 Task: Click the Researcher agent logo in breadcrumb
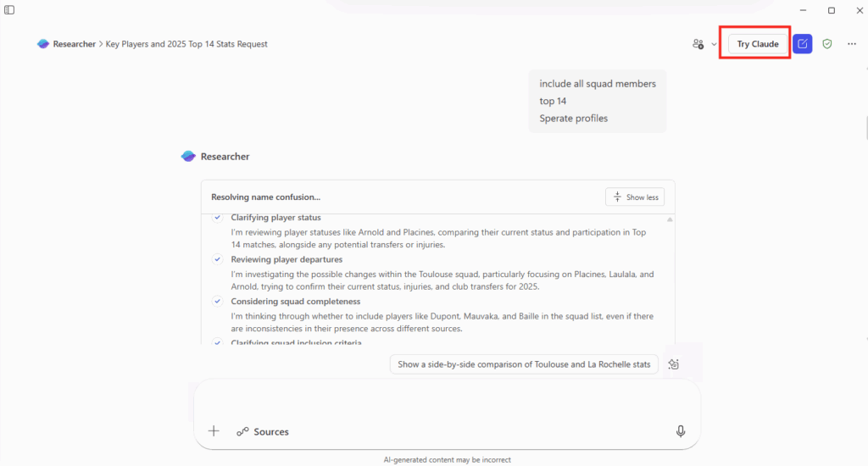43,44
